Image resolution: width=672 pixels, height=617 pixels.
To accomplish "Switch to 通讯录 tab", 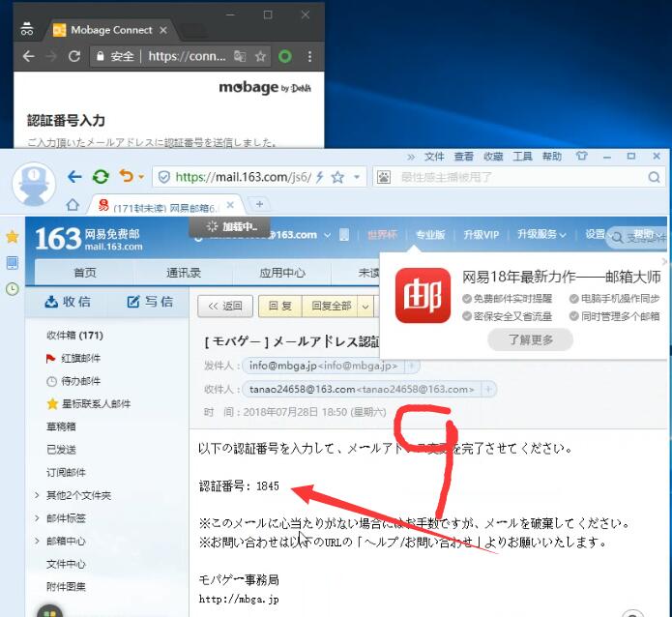I will point(184,273).
